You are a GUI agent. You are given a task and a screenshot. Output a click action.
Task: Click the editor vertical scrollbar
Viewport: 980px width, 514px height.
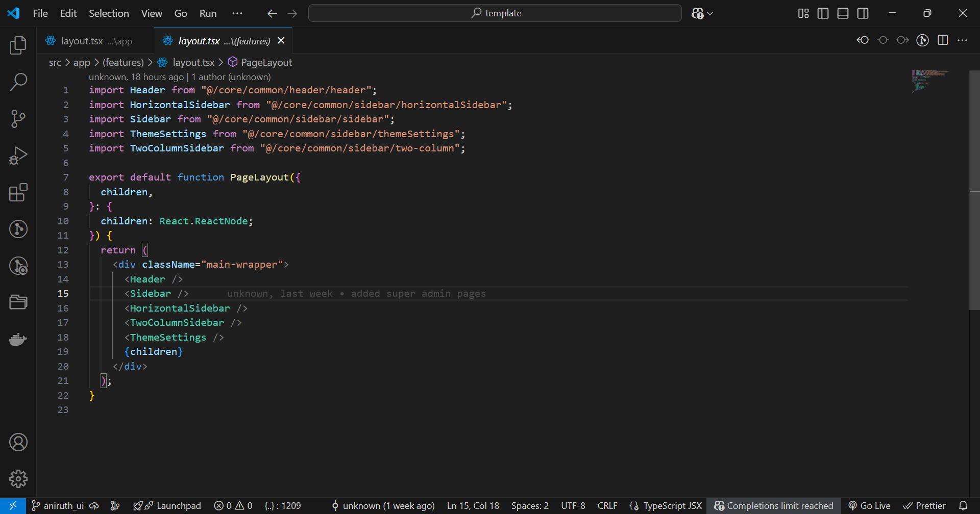point(974,190)
